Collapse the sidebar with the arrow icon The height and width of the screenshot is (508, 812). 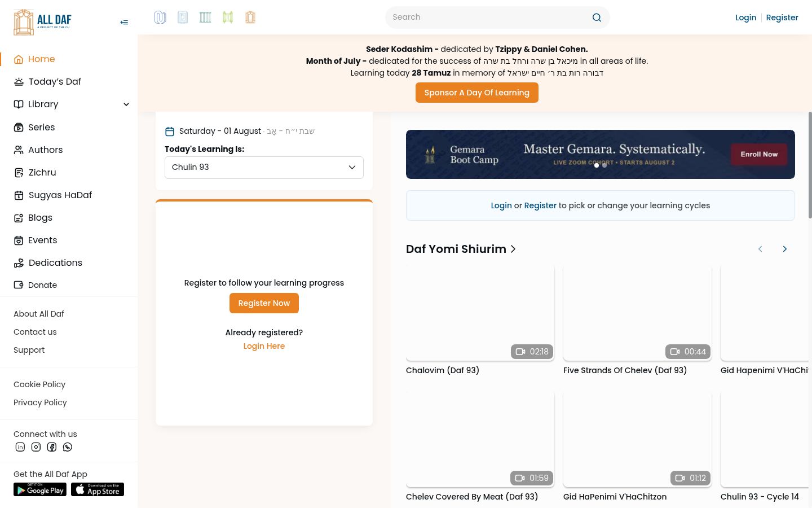124,23
